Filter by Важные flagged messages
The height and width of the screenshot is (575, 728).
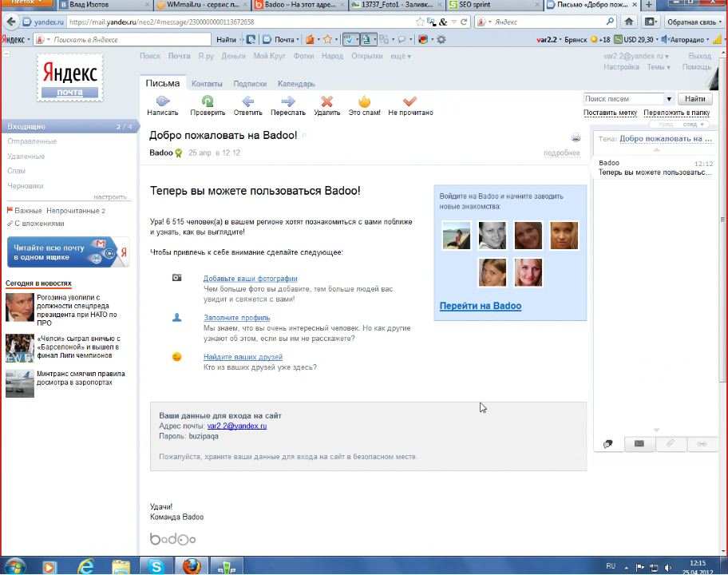25,211
